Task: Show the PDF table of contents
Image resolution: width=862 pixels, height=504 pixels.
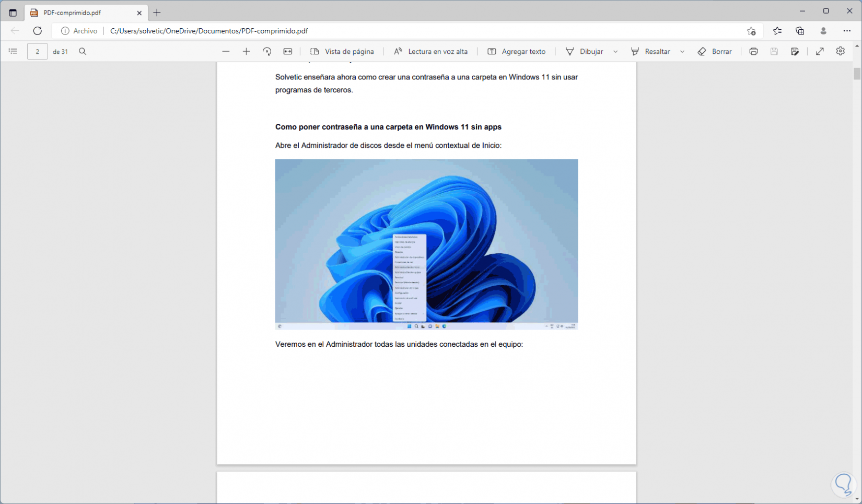Action: point(13,51)
